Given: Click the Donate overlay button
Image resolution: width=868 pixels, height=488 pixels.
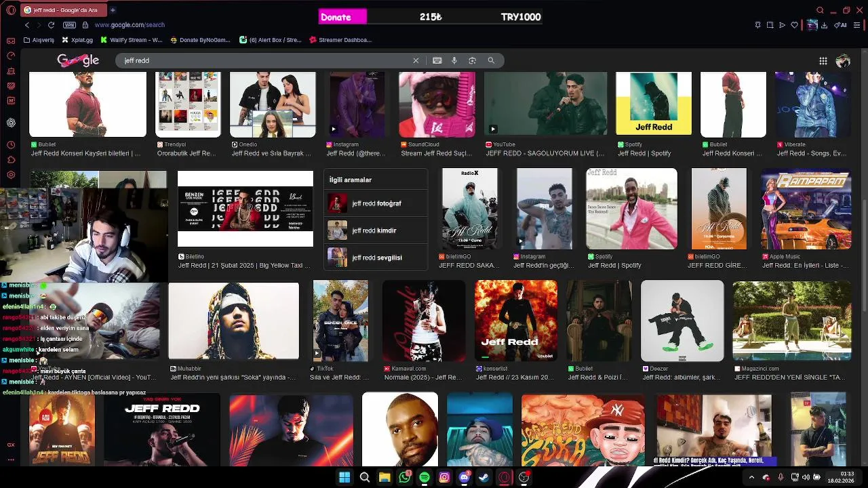Looking at the screenshot, I should pos(342,17).
